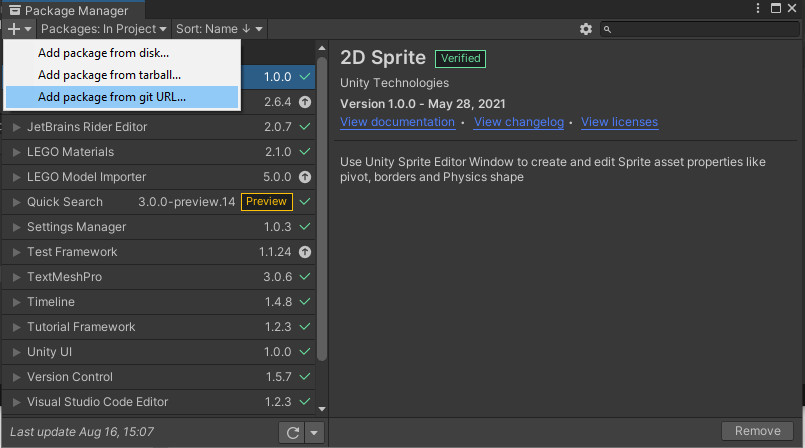Open the Packages: In Project dropdown
Screen dimensions: 805x448
(104, 29)
